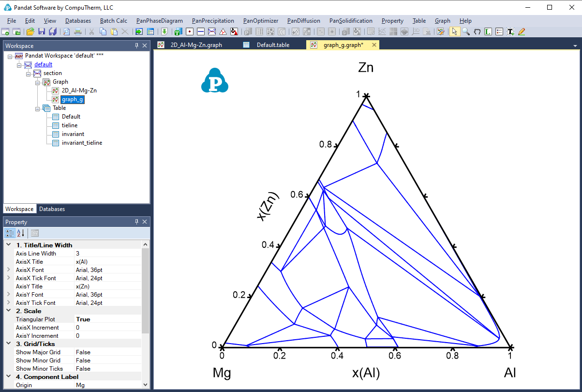This screenshot has width=582, height=392.
Task: Select the Pan hand tool
Action: click(477, 31)
